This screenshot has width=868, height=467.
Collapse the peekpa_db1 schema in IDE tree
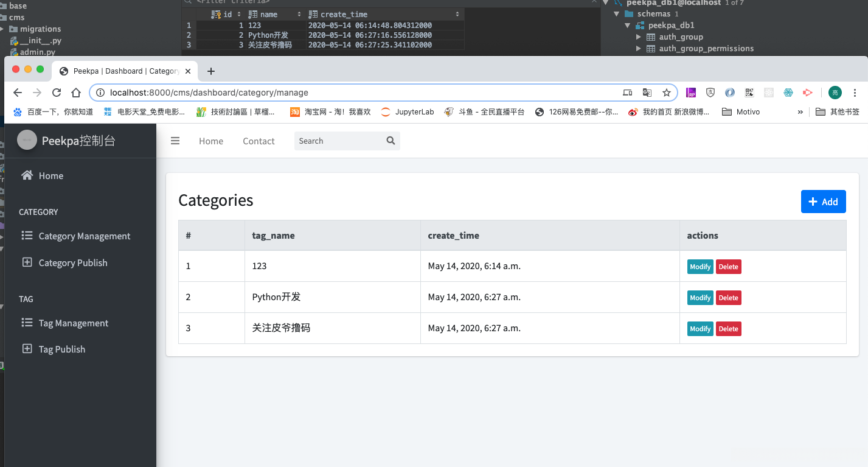pyautogui.click(x=628, y=26)
